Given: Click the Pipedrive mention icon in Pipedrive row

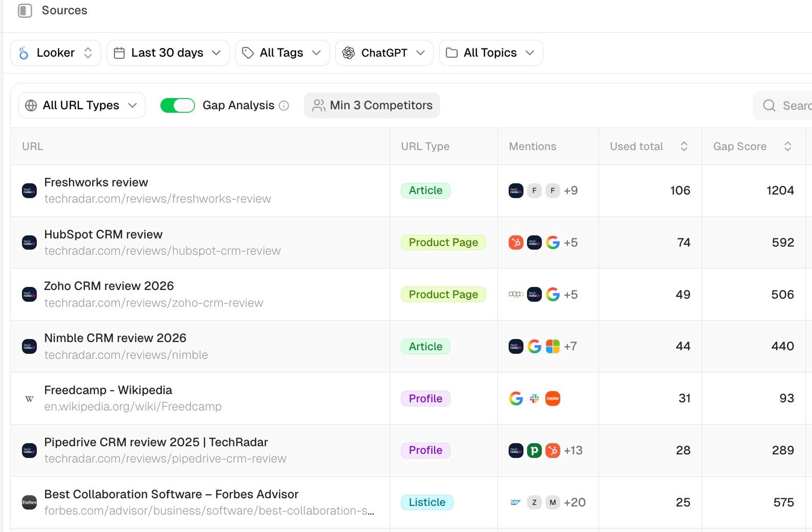Looking at the screenshot, I should pos(534,450).
